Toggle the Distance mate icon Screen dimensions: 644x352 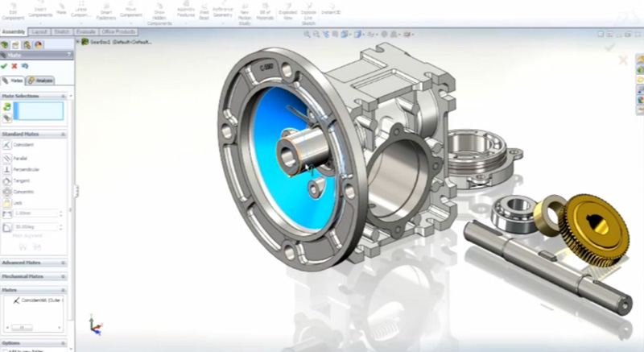7,214
